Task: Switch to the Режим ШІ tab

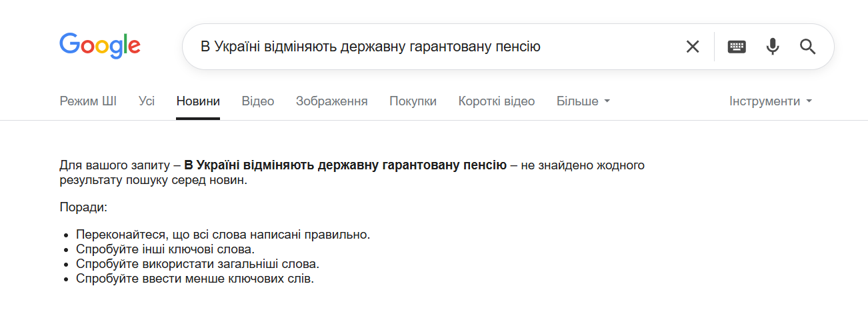Action: pos(88,101)
